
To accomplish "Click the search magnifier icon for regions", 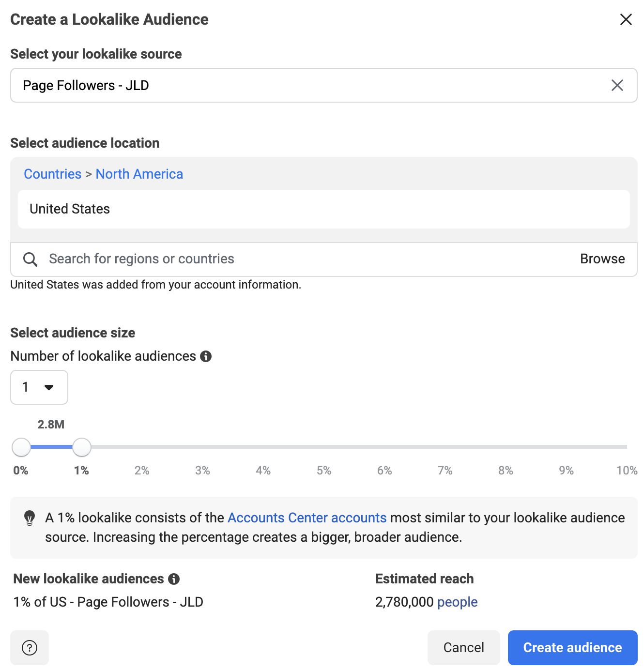I will (30, 259).
